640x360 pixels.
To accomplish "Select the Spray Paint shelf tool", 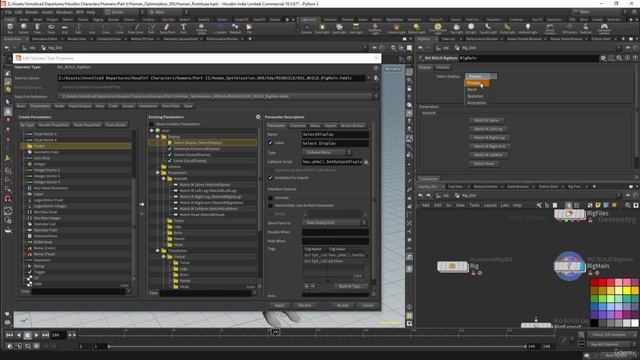I will 167,28.
